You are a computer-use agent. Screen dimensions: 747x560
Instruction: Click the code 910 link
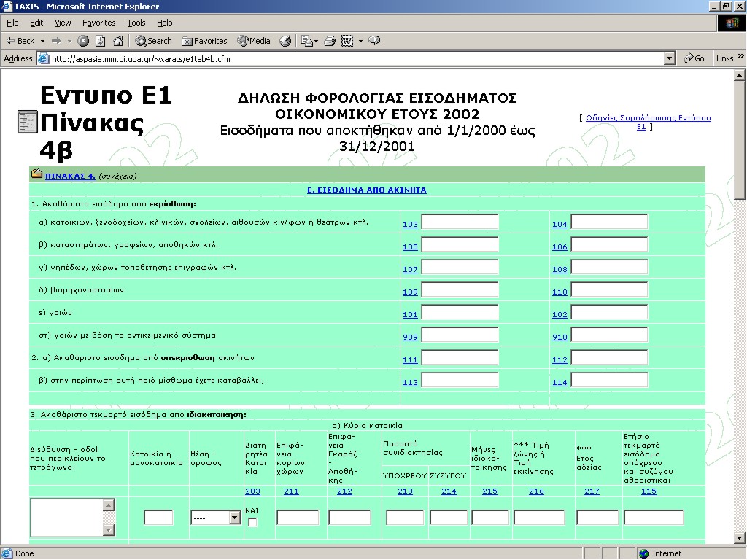point(560,337)
